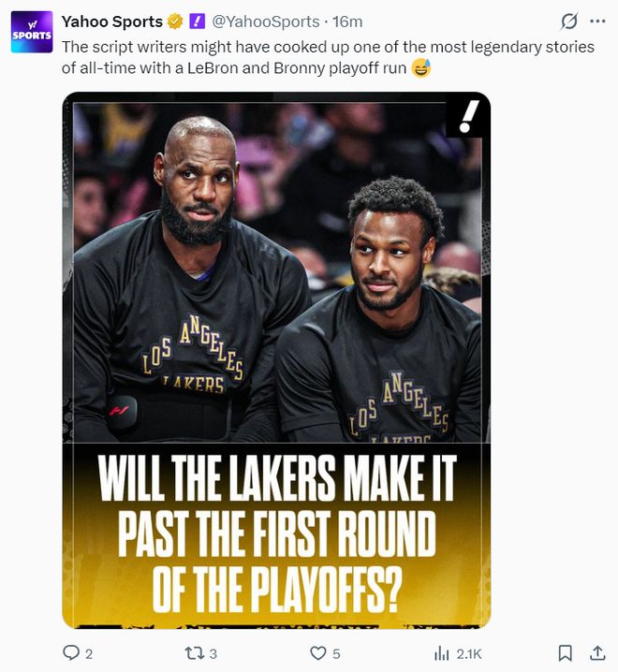
Task: Bookmark this Yahoo Sports post
Action: click(566, 653)
